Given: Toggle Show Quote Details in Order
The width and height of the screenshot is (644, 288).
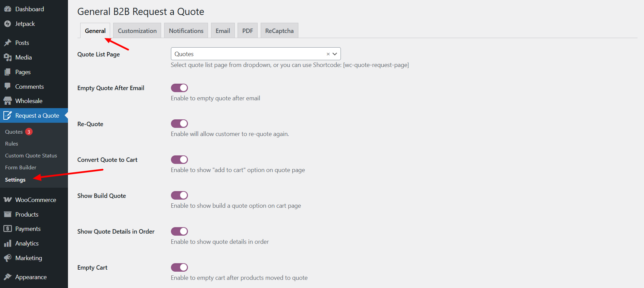Looking at the screenshot, I should [179, 231].
